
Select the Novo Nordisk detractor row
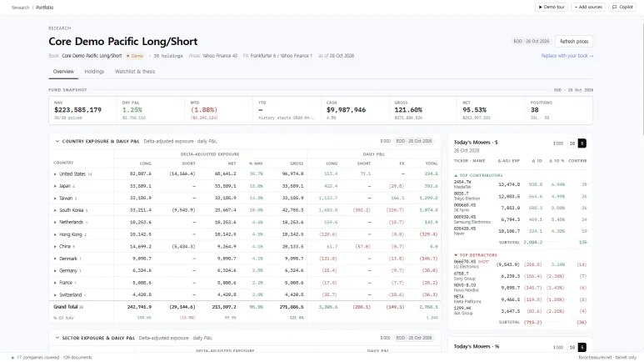[x=521, y=288]
